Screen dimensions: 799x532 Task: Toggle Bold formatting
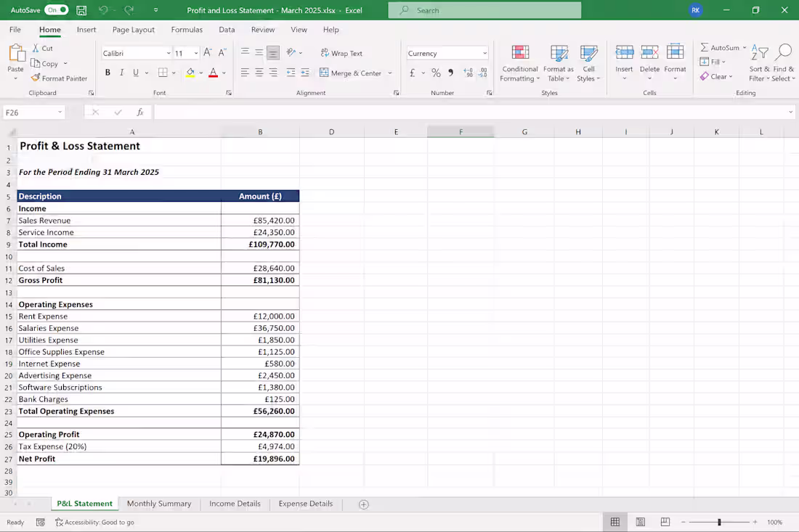point(108,73)
